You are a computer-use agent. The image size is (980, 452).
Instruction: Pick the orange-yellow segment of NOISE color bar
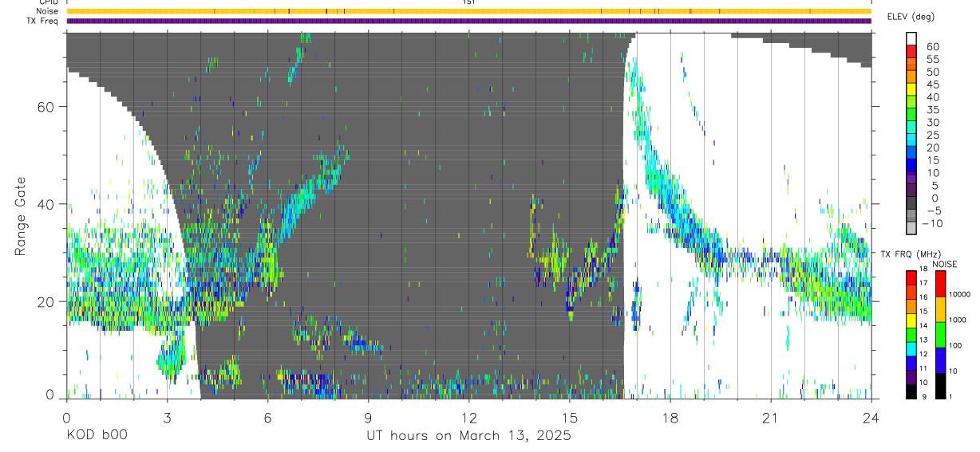(x=940, y=309)
